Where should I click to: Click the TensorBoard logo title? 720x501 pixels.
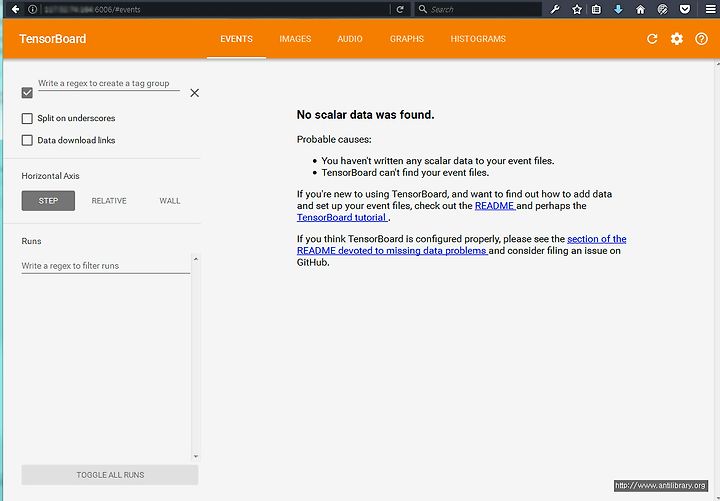coord(53,39)
